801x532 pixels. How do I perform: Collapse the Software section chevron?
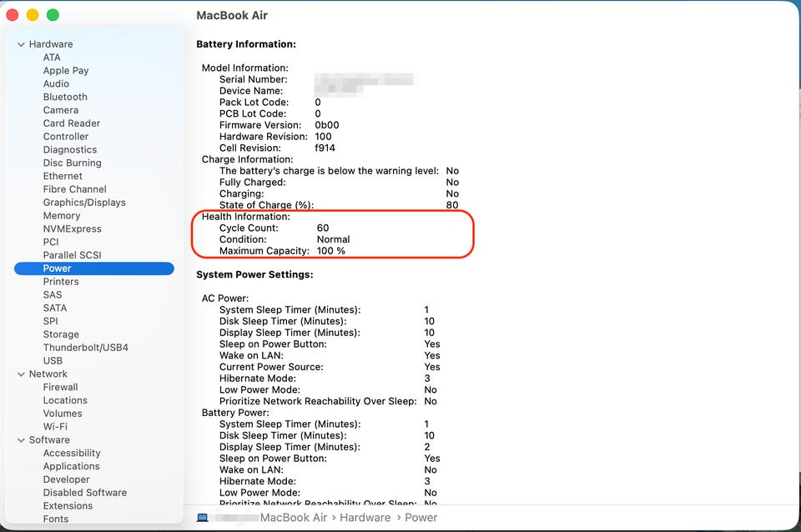point(21,440)
